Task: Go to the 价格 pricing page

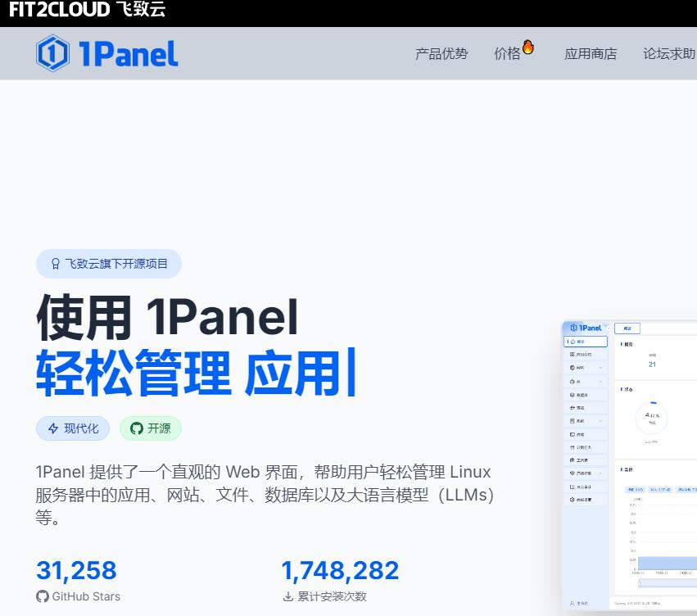Action: (507, 54)
